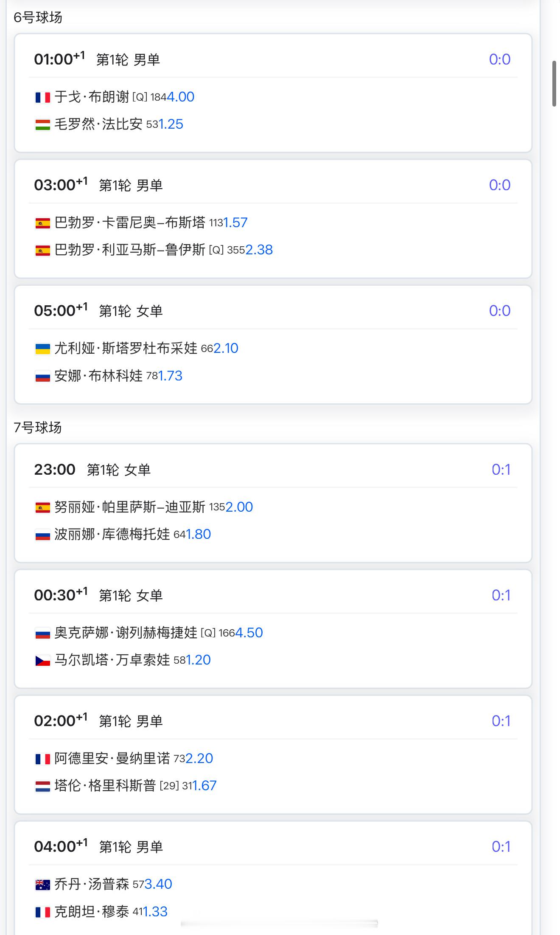Select the 1.20 odds for 马尔凯塔·万卓索娃
This screenshot has width=560, height=935.
[x=198, y=660]
